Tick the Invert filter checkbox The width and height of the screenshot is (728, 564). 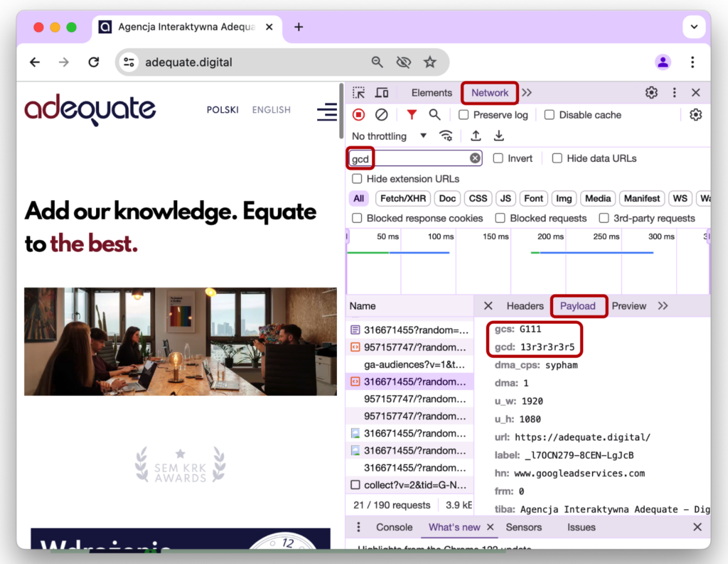click(x=498, y=158)
